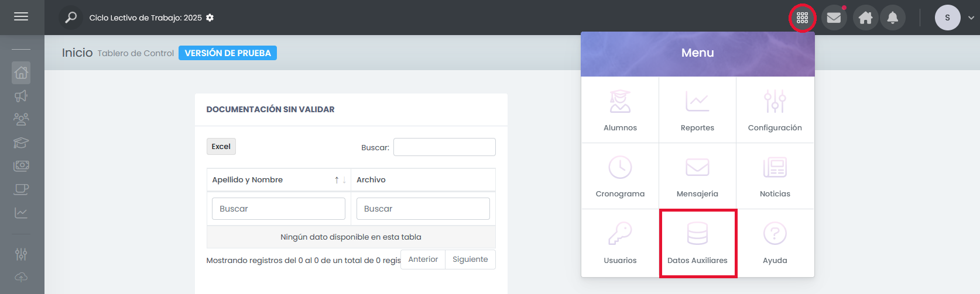Viewport: 980px width, 294px height.
Task: Open Cronograma from the Menu grid
Action: coord(620,176)
